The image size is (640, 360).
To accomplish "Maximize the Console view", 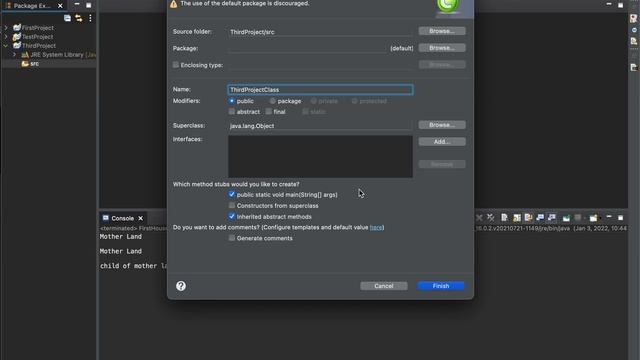I will [x=620, y=218].
